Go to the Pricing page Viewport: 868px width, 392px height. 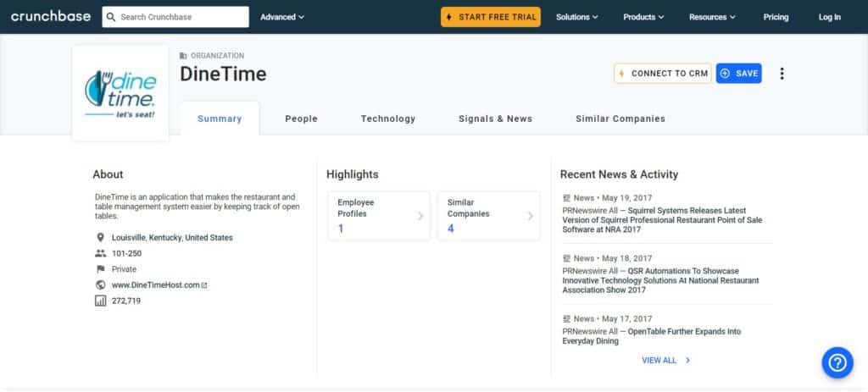(x=776, y=17)
